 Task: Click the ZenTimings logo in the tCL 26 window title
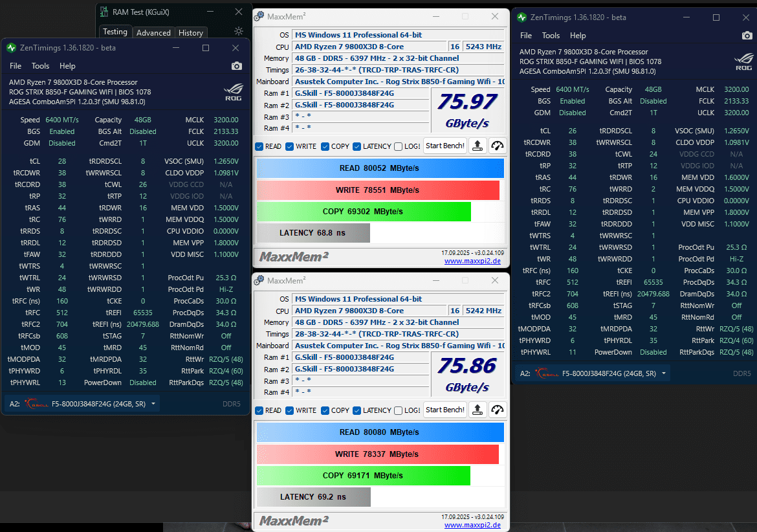pyautogui.click(x=522, y=17)
